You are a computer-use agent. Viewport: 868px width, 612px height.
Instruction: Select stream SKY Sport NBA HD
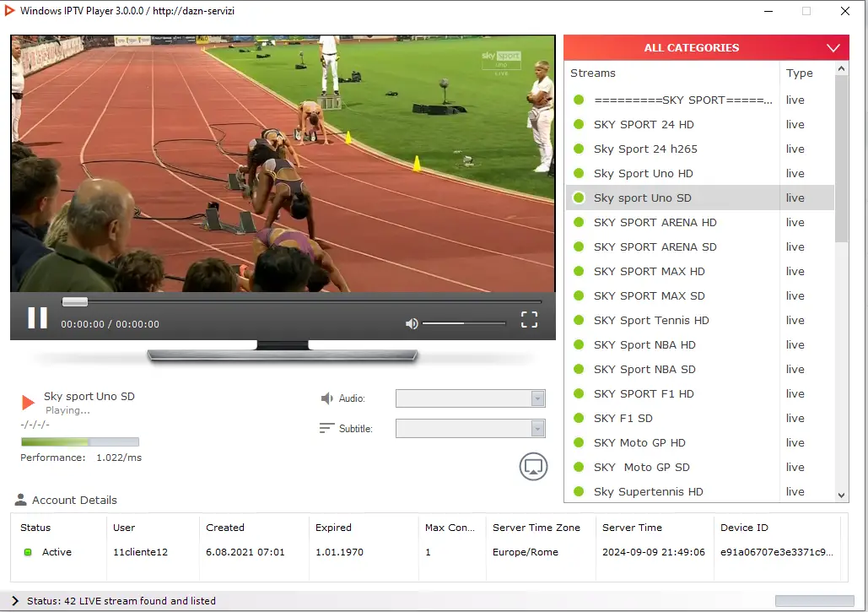click(x=700, y=344)
